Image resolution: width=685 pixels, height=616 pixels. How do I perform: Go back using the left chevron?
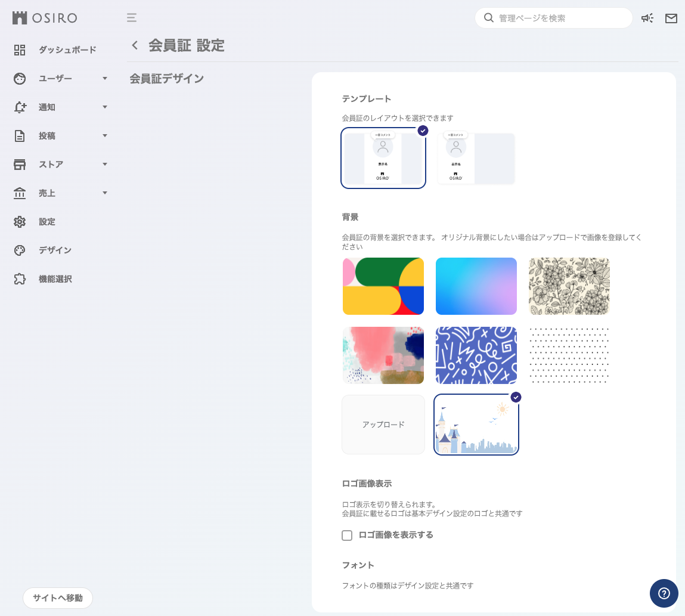tap(135, 45)
